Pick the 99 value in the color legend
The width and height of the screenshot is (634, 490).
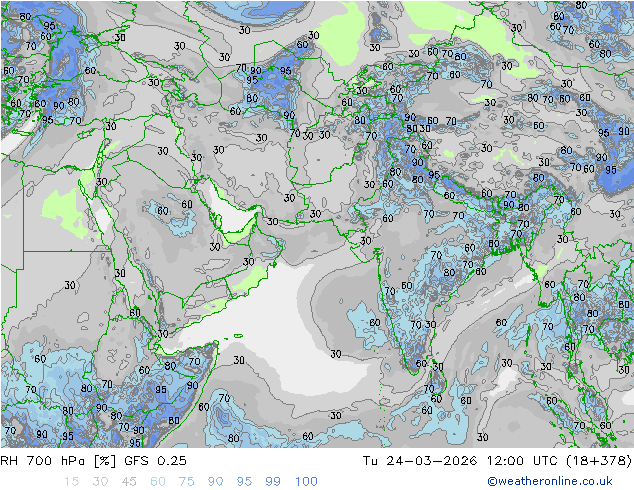pyautogui.click(x=273, y=482)
